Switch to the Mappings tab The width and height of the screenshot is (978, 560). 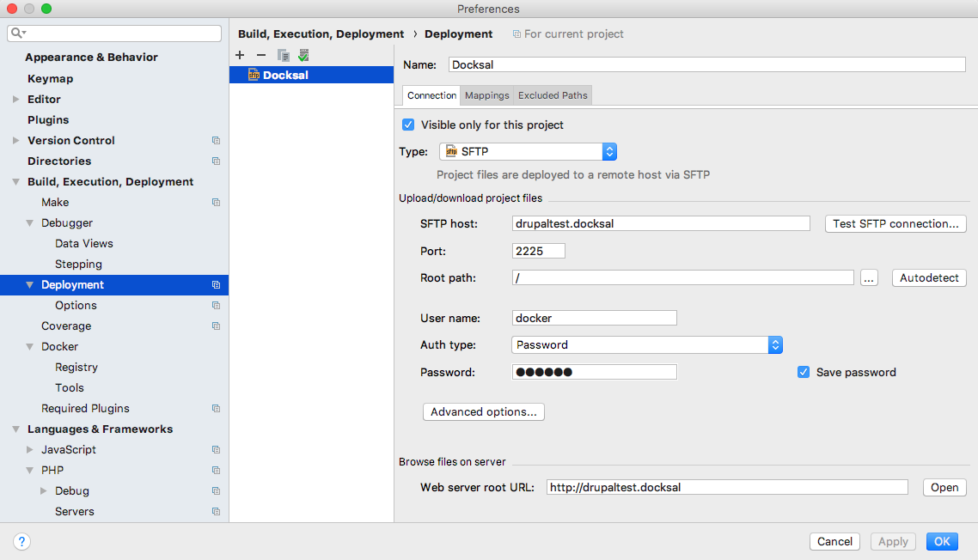(487, 95)
